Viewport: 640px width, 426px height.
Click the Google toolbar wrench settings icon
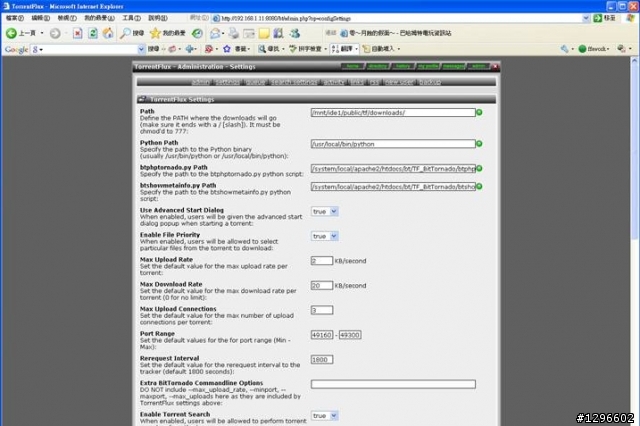click(x=564, y=49)
